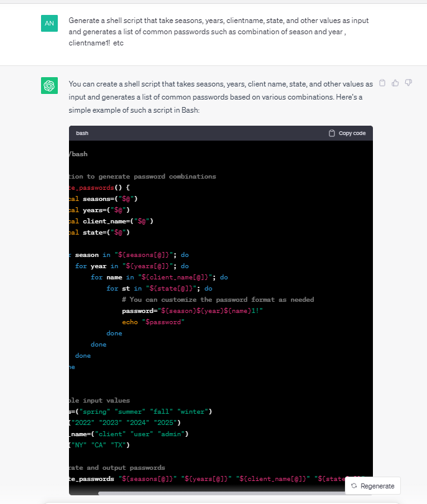
Task: Click the states list "NY" "CA" "TX"
Action: [103, 445]
